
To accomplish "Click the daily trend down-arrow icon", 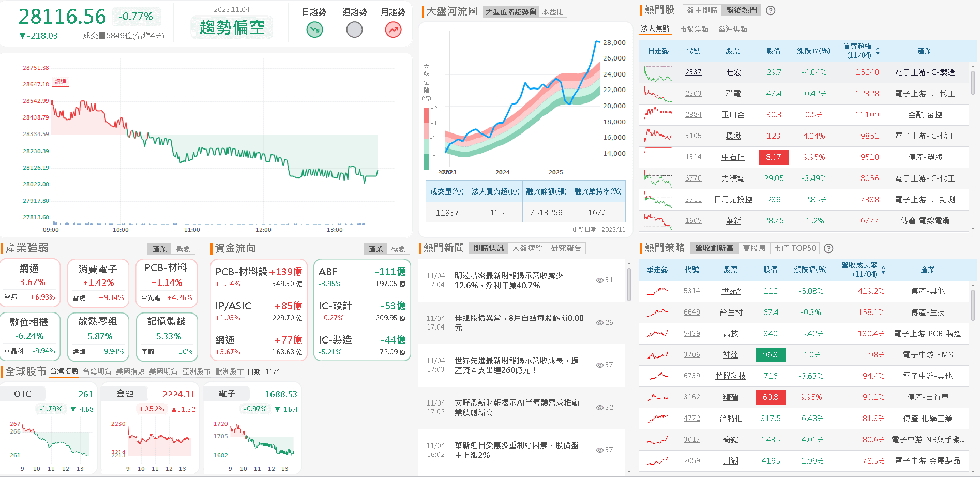I will [x=314, y=30].
